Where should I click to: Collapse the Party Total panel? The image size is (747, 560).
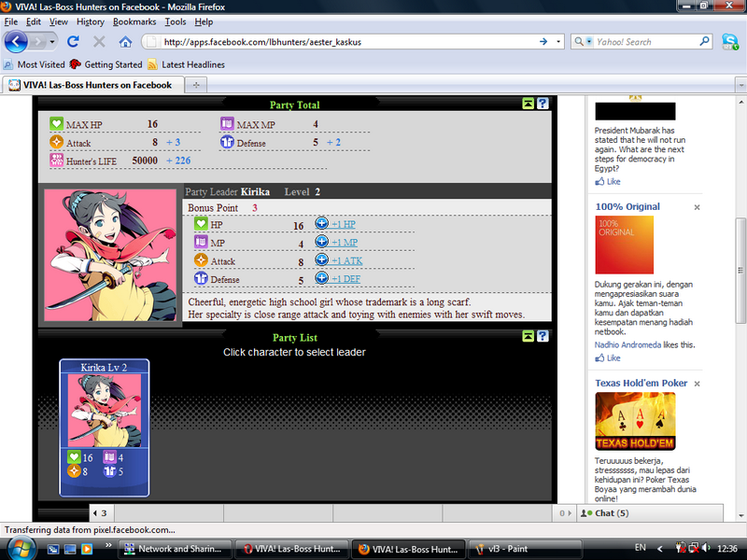pos(528,104)
